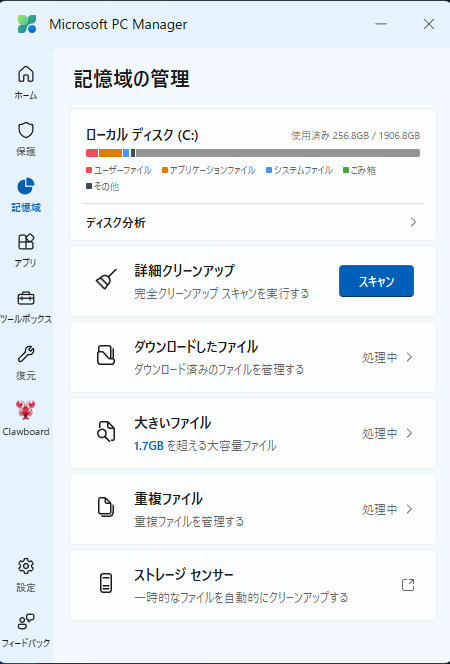Open the ホーム home sidebar icon
Screen dimensions: 450x664
coord(26,74)
